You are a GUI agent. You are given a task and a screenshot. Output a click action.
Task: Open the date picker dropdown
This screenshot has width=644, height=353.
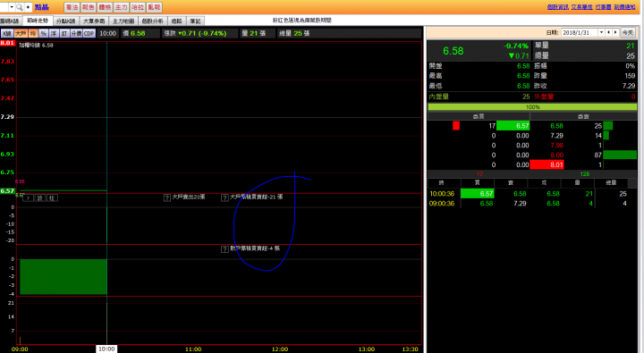[601, 32]
